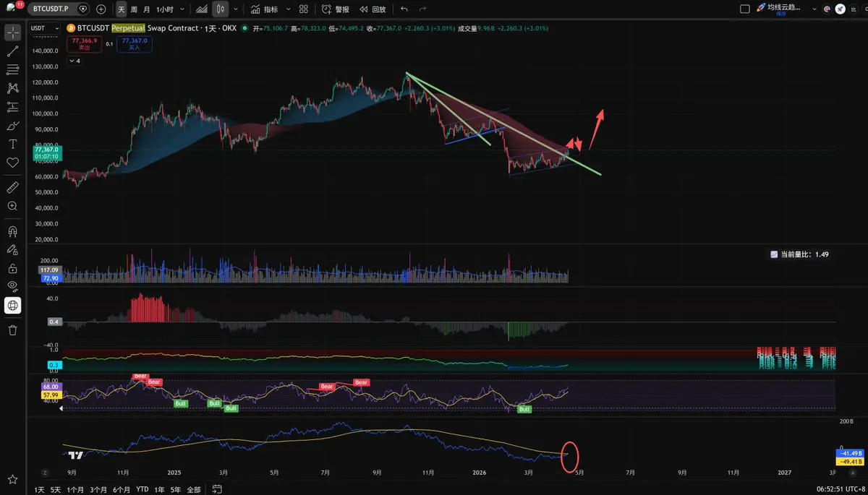Open favorites star at sidebar bottom
The height and width of the screenshot is (495, 868).
pos(12,479)
